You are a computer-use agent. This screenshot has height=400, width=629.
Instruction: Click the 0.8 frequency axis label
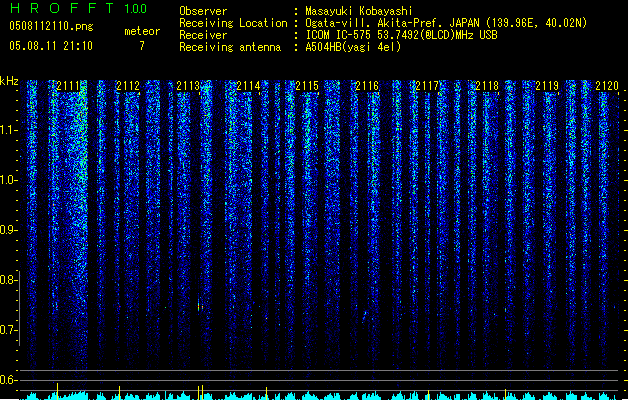8,280
